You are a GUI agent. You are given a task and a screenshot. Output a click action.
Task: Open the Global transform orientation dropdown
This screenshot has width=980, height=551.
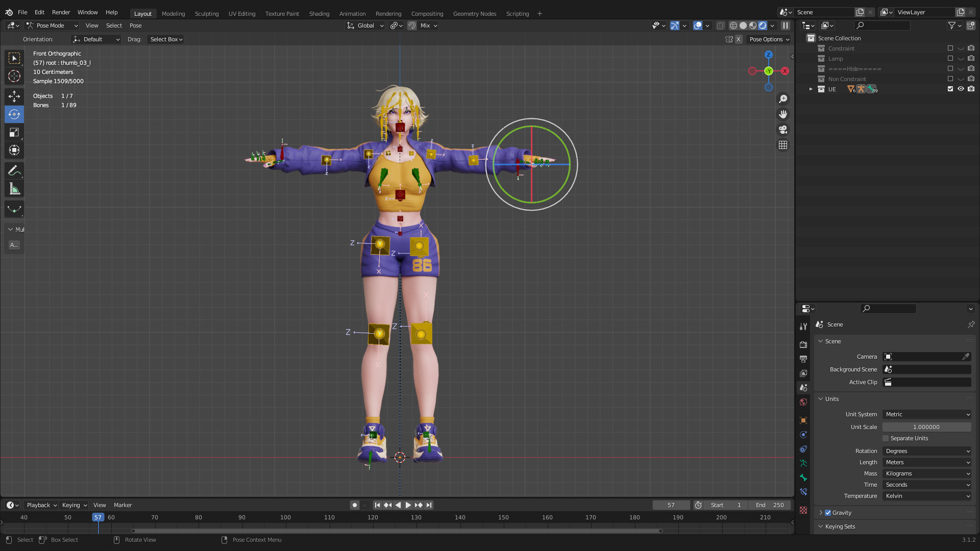(365, 26)
